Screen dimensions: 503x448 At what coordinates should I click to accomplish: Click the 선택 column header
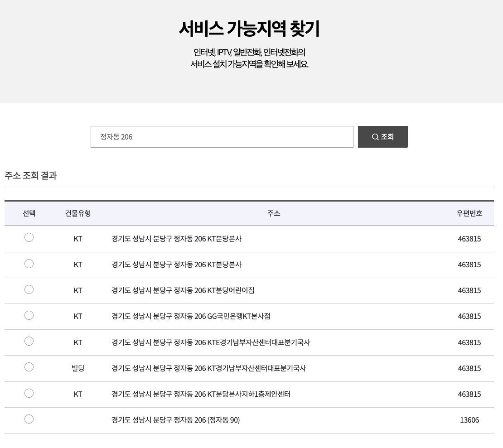point(29,213)
